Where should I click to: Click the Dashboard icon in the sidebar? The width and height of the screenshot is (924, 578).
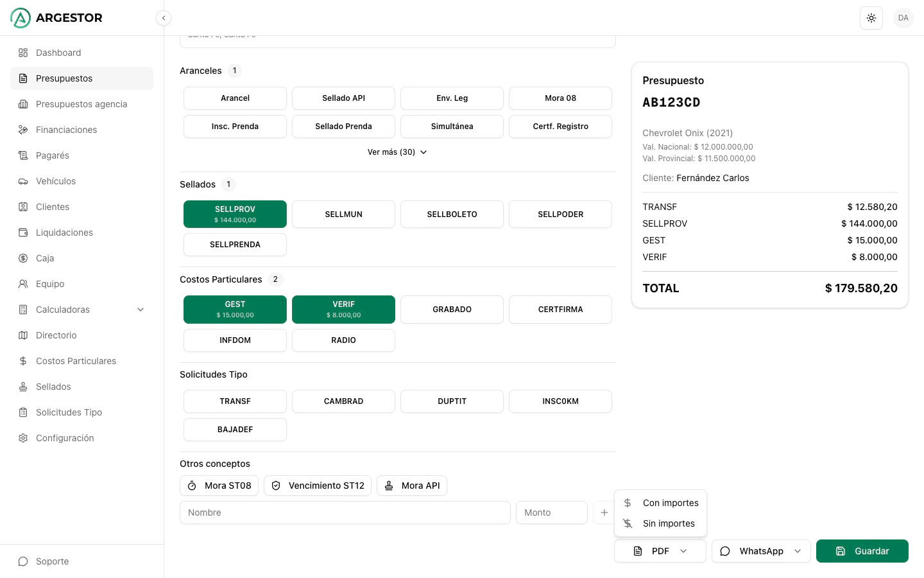coord(23,53)
